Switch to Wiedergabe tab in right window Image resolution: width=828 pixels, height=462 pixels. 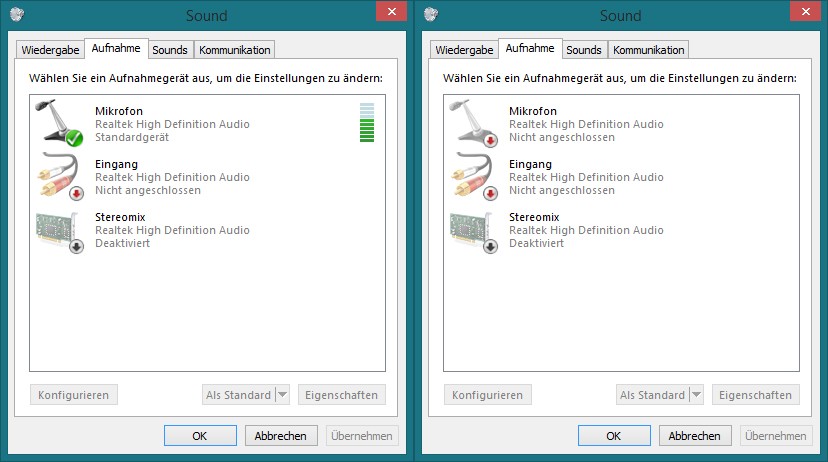pos(464,50)
